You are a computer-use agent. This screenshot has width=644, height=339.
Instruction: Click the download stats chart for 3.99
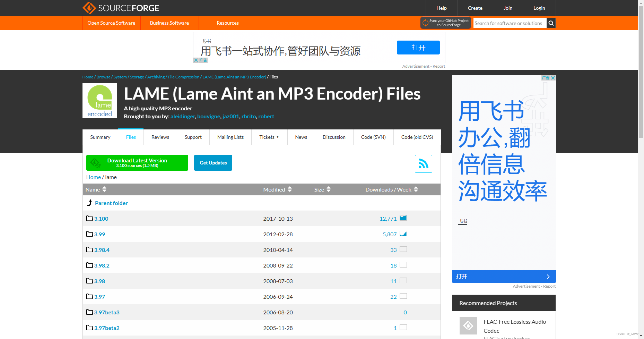pyautogui.click(x=403, y=234)
